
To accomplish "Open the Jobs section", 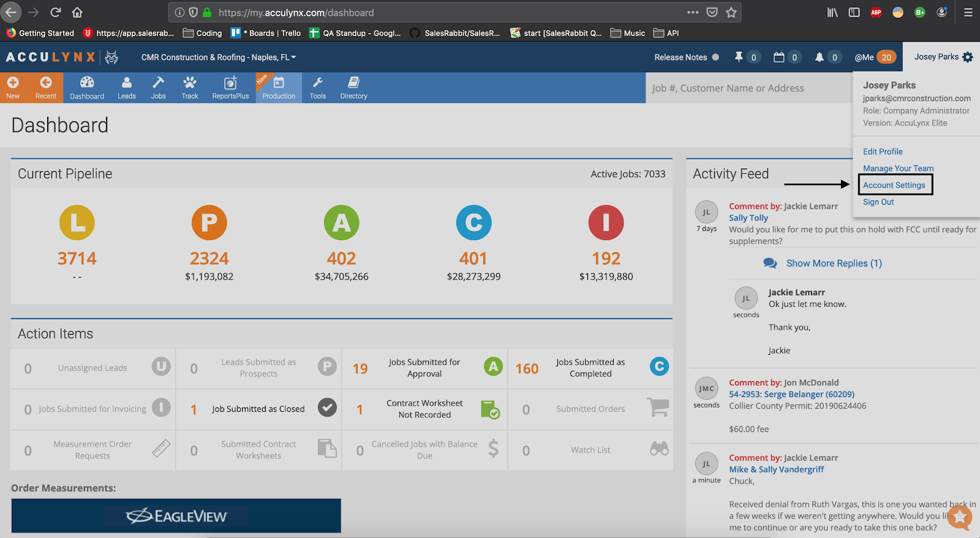I will [158, 88].
